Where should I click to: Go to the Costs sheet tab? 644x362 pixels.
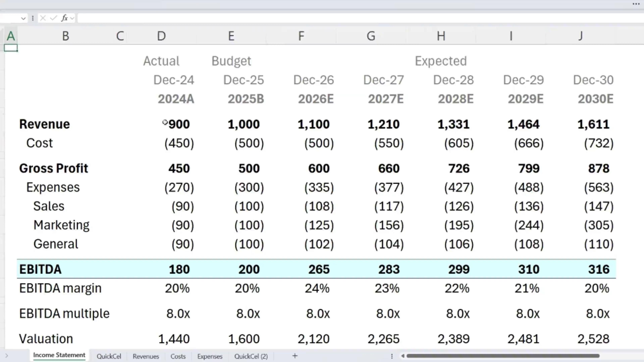(178, 356)
